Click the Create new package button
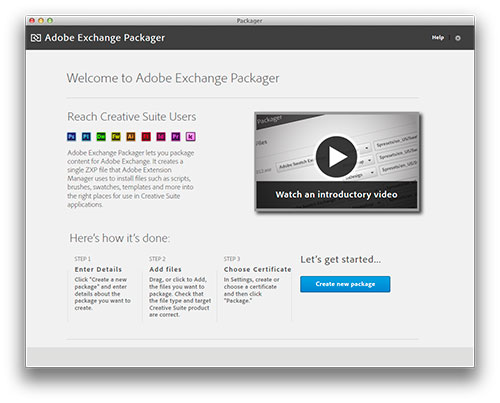 coord(345,284)
